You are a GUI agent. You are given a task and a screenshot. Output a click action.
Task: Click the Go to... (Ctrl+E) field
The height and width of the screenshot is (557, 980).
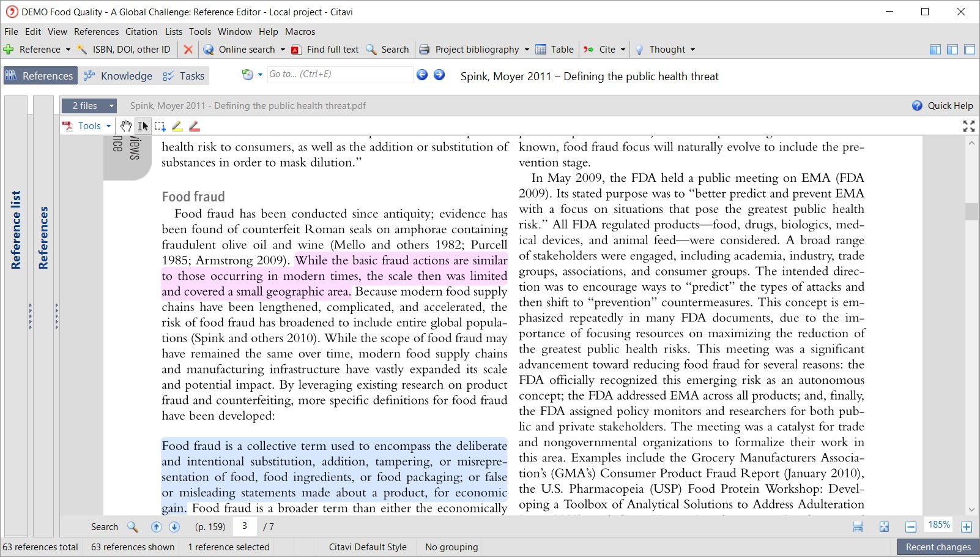coord(340,75)
